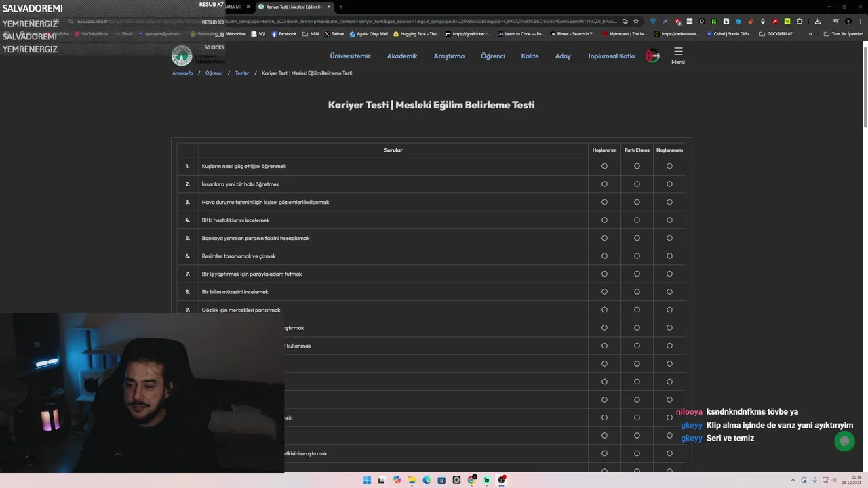Screen dimensions: 868x488
Task: Click the 'Hoşlanmam' column header
Action: [x=669, y=150]
